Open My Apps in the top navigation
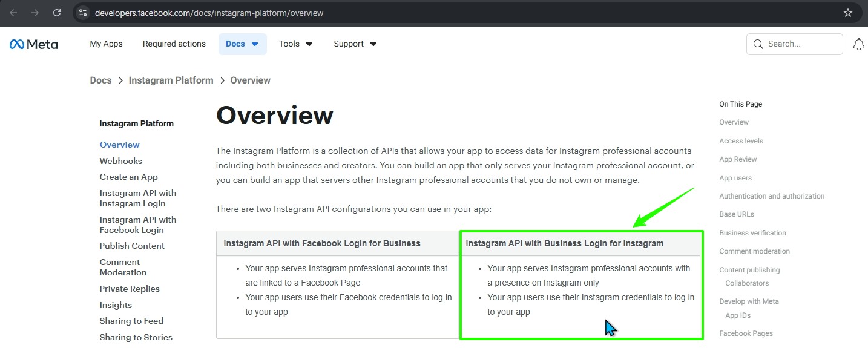868x348 pixels. (106, 44)
